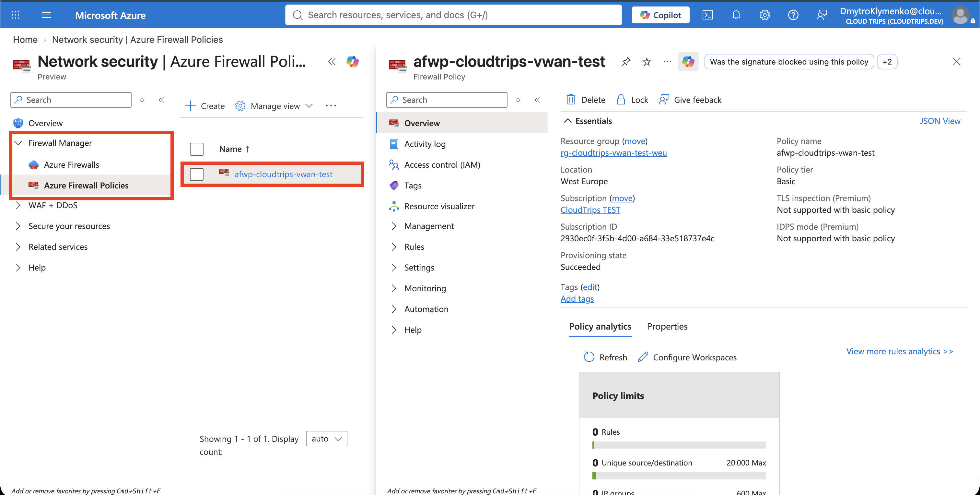The height and width of the screenshot is (495, 980).
Task: Open the policy Overview menu item
Action: (462, 123)
